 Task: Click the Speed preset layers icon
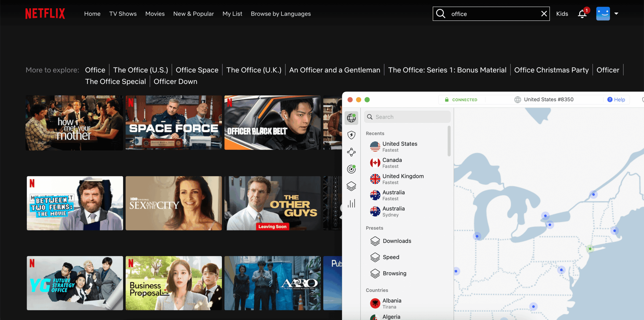375,257
